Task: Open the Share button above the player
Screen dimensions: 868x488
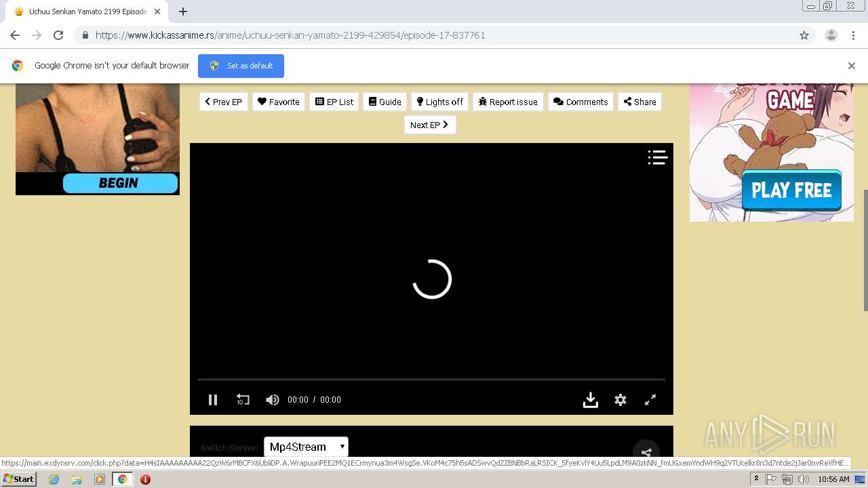Action: click(x=639, y=102)
